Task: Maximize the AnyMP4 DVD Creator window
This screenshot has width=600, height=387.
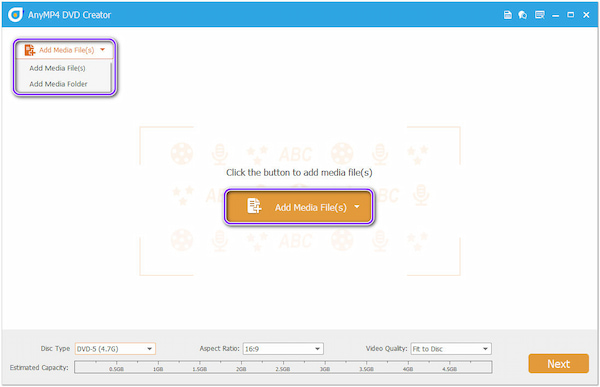Action: coord(571,15)
